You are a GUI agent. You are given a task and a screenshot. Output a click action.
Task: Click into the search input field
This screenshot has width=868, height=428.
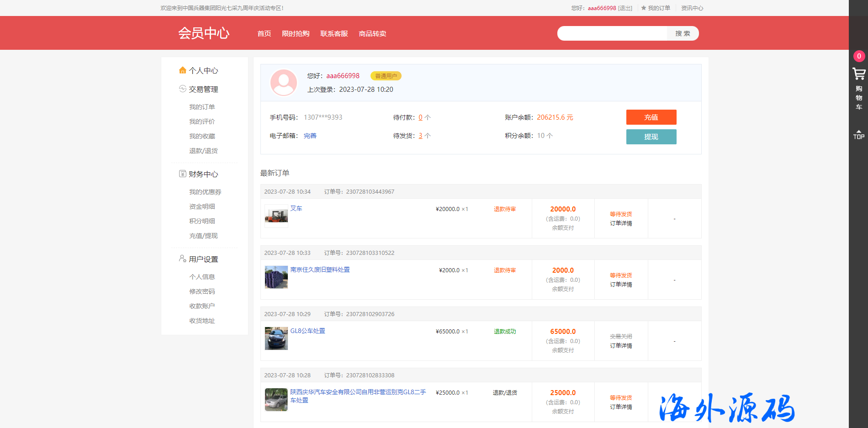[x=612, y=33]
